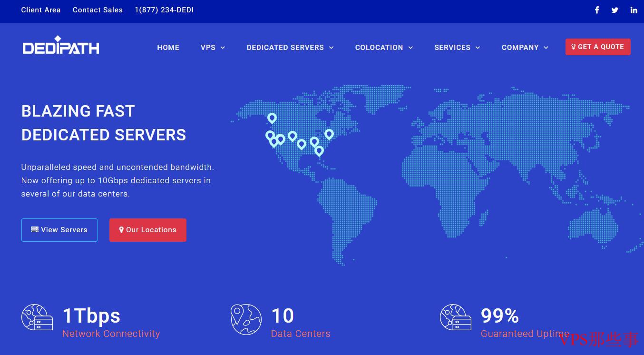Open the Client Area link
This screenshot has width=644, height=355.
41,10
